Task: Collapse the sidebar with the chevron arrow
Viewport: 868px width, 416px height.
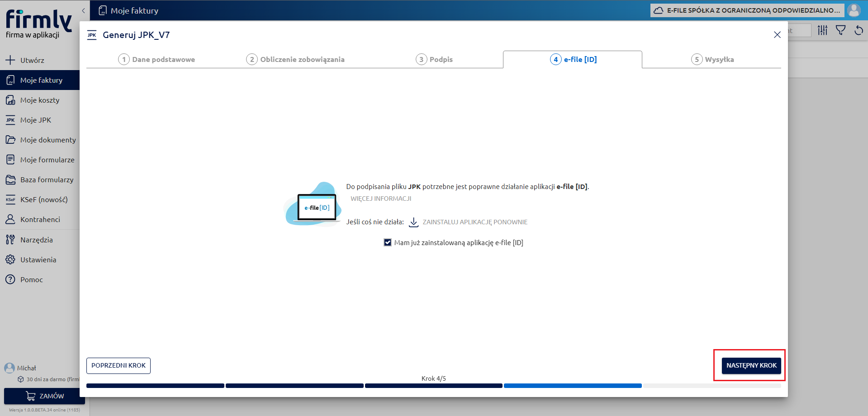Action: pyautogui.click(x=83, y=10)
